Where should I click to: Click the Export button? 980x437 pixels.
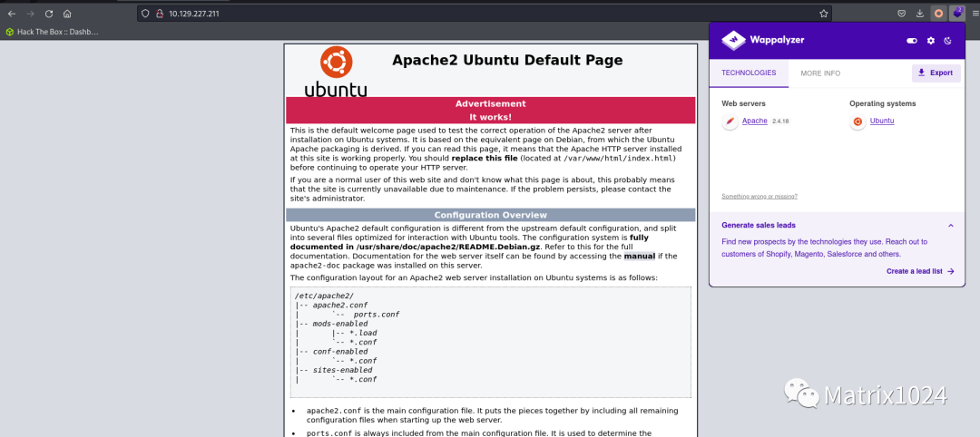coord(936,73)
